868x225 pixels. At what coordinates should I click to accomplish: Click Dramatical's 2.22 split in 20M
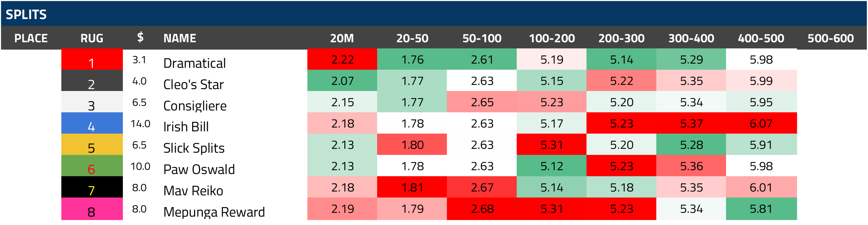click(x=342, y=60)
